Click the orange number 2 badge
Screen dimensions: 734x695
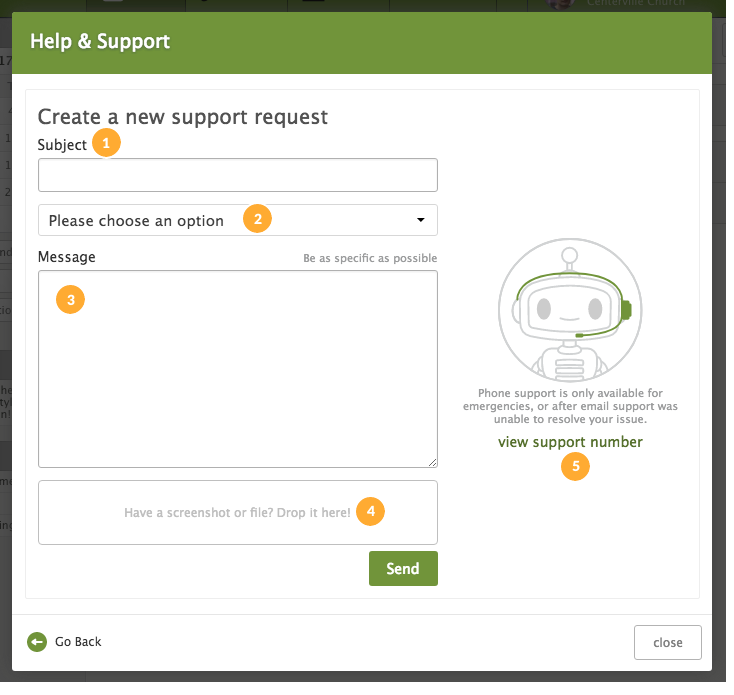[x=257, y=219]
